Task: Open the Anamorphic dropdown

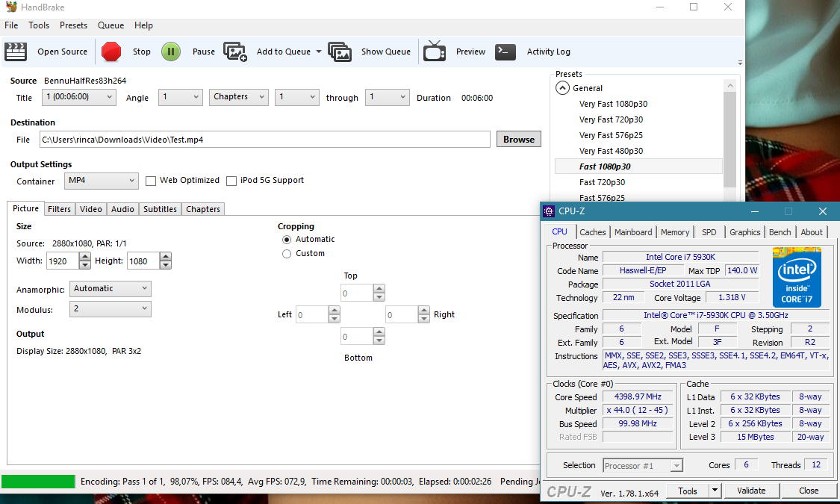Action: click(x=111, y=289)
